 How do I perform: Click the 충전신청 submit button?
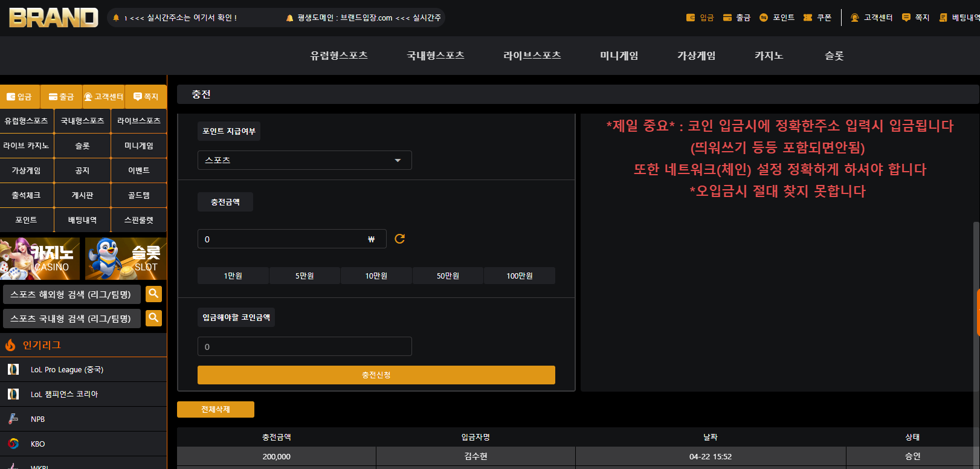point(376,375)
